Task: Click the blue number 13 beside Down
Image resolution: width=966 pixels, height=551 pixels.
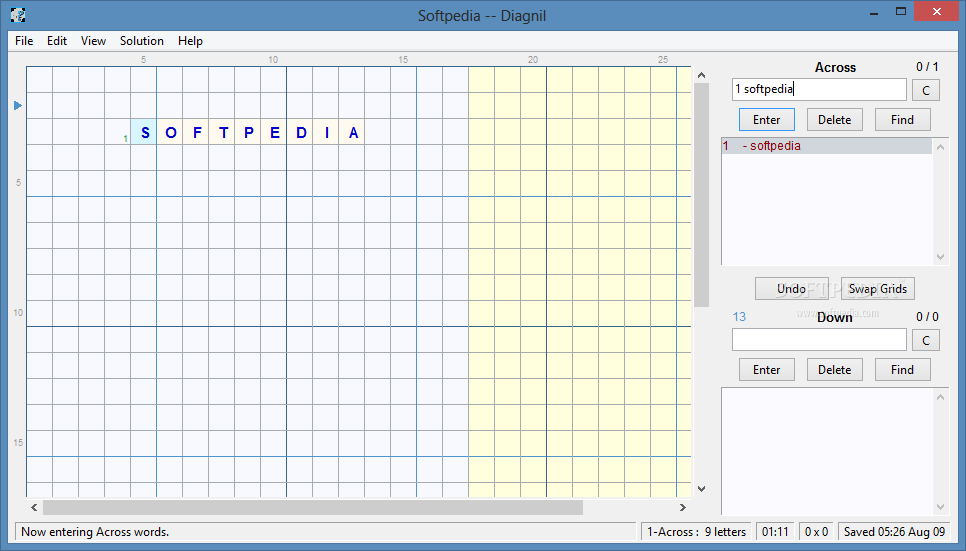Action: click(x=739, y=317)
